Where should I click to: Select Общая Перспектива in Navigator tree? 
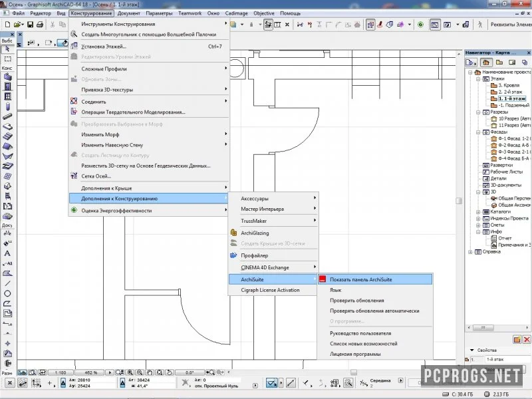click(x=514, y=198)
